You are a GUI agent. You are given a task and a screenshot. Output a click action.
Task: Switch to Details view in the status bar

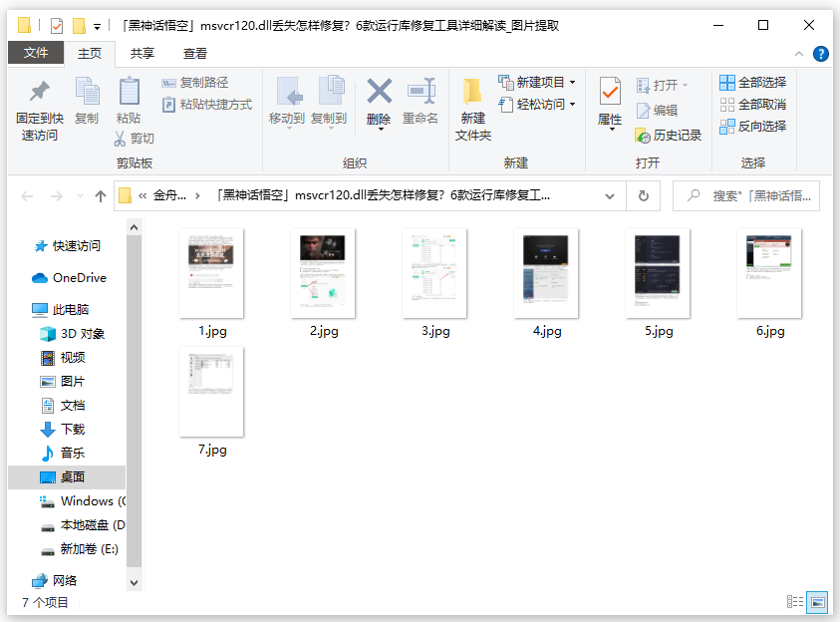click(795, 602)
